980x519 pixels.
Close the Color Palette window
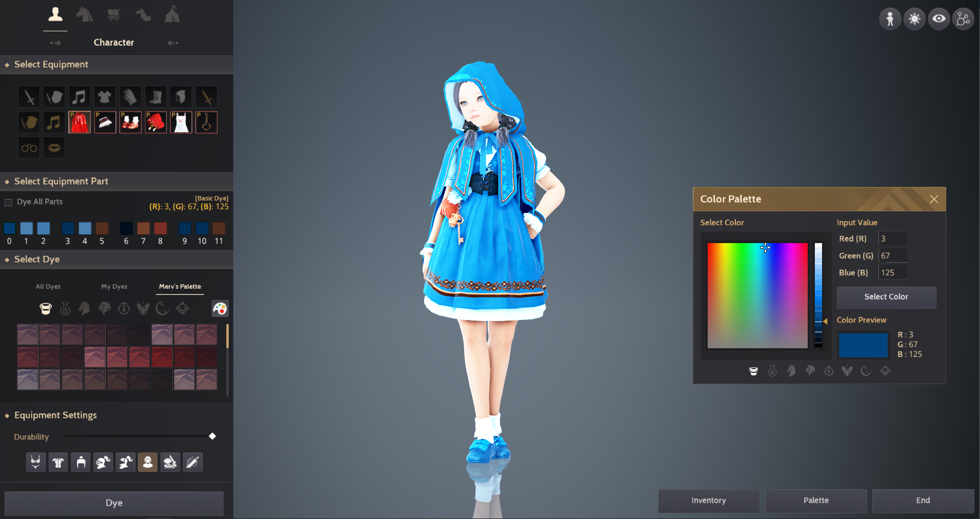(934, 199)
